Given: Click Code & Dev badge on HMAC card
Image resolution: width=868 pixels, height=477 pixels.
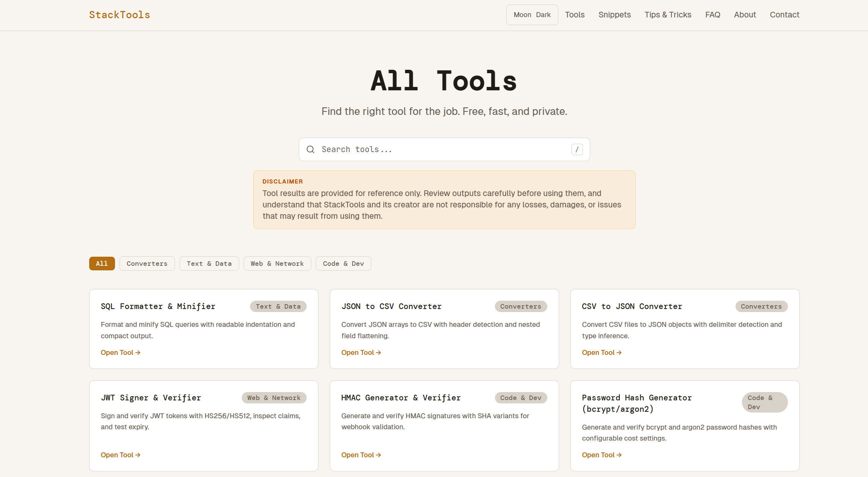Looking at the screenshot, I should 521,398.
